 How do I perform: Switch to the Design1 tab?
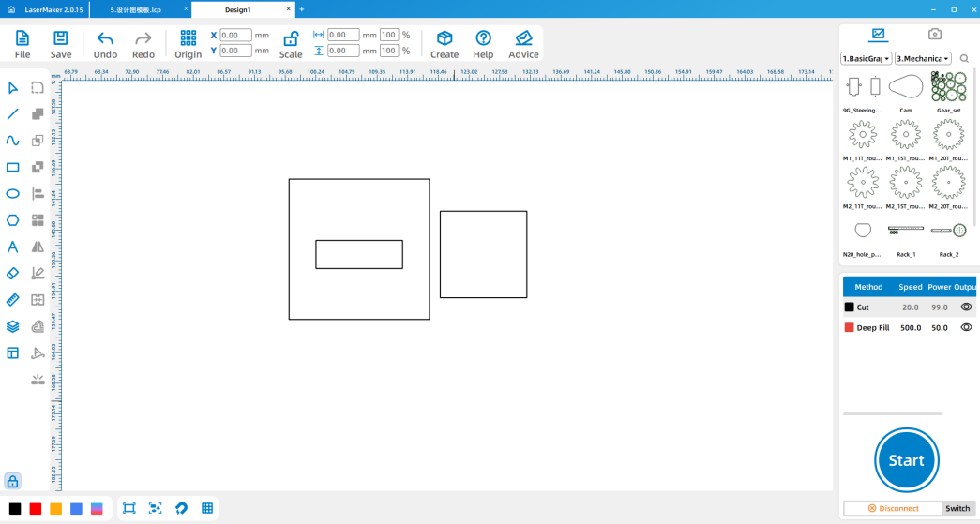pos(237,10)
